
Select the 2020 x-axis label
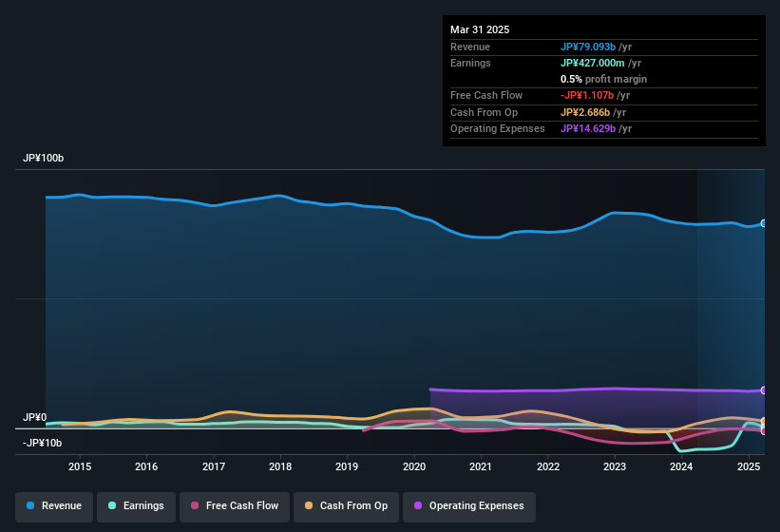[x=414, y=466]
